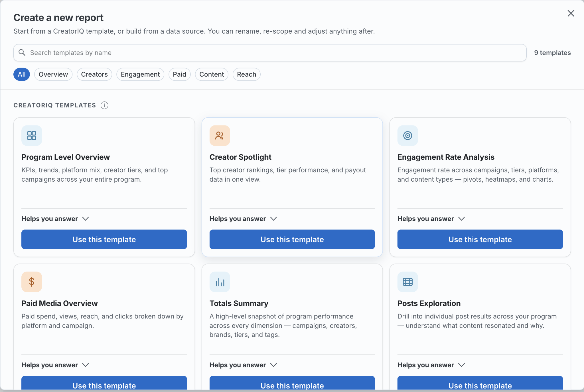Open the CreatorIQ Templates info icon

pos(104,105)
